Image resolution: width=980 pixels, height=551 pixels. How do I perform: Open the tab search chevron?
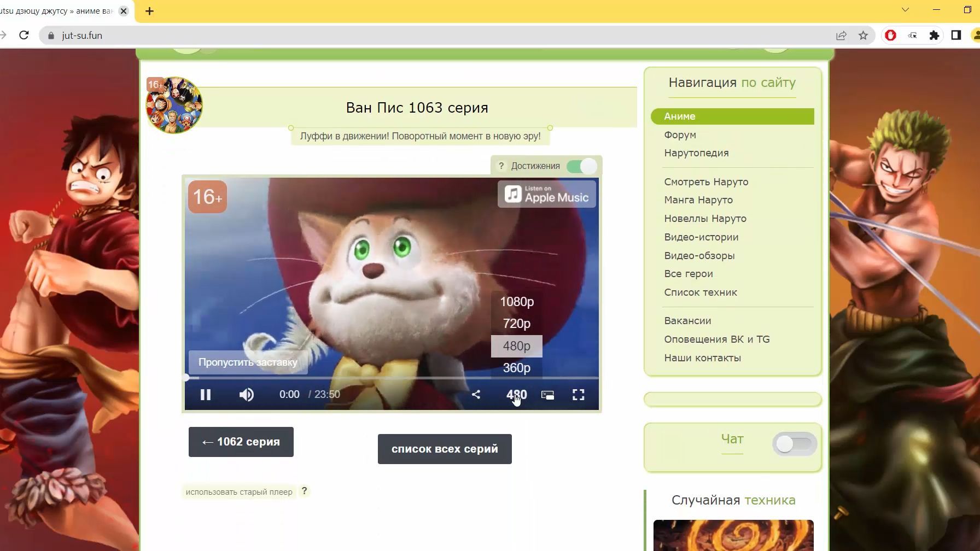[x=905, y=10]
